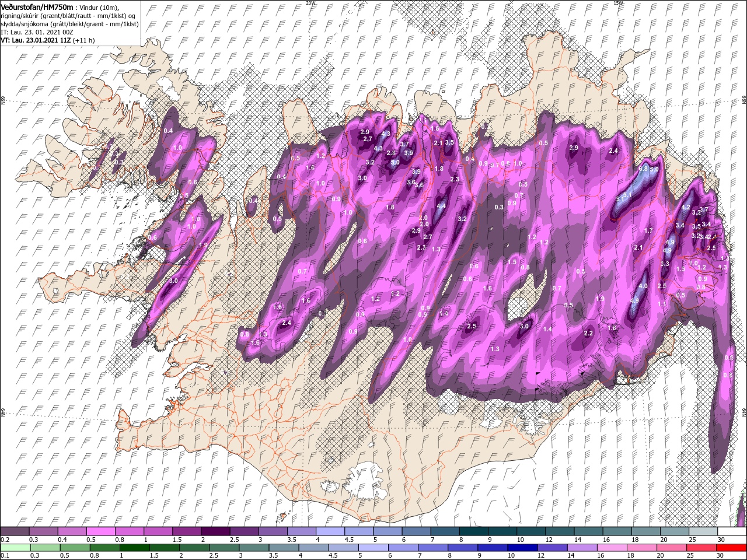The width and height of the screenshot is (747, 560).
Task: Click the '15W' longitude label at top
Action: [x=618, y=3]
